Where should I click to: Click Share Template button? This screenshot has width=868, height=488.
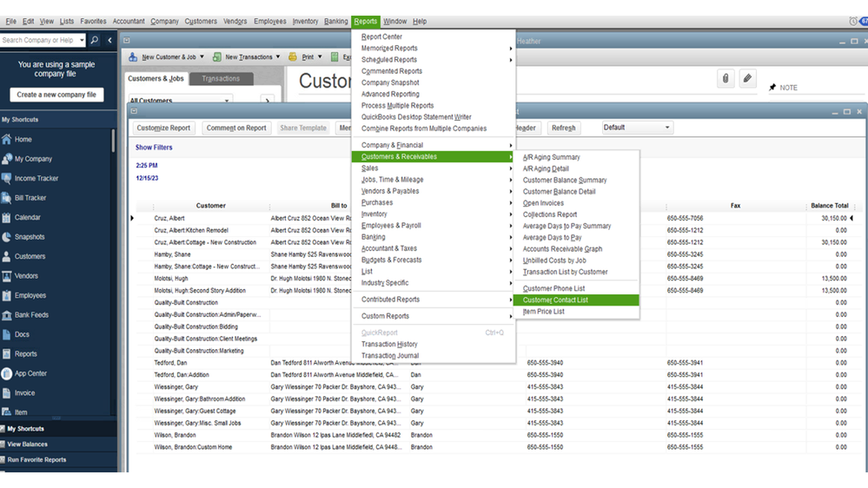pos(303,128)
